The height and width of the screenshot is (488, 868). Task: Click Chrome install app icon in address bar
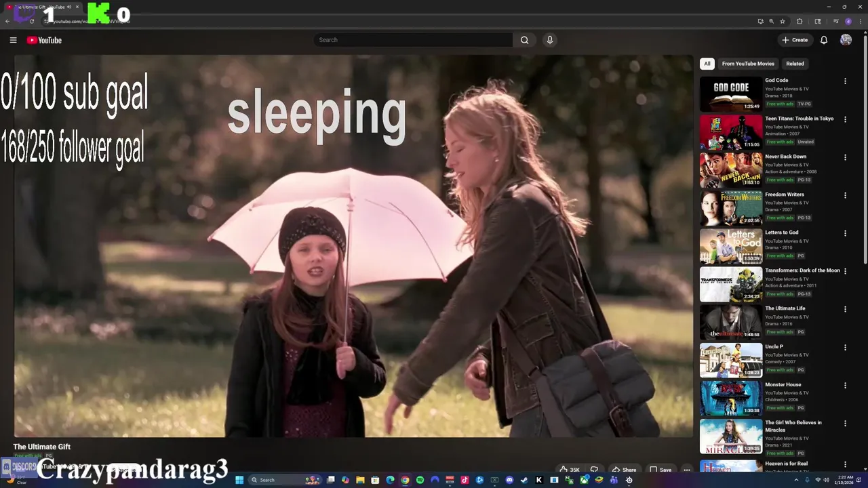761,21
